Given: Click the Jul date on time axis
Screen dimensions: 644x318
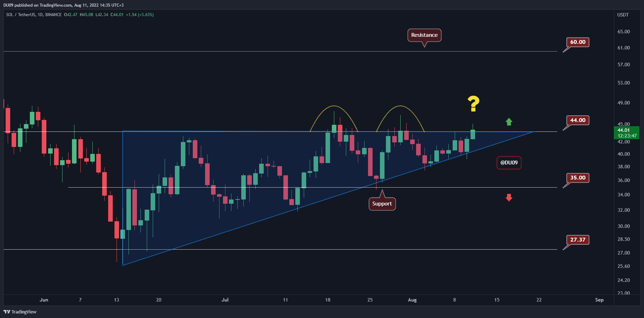Looking at the screenshot, I should point(225,300).
